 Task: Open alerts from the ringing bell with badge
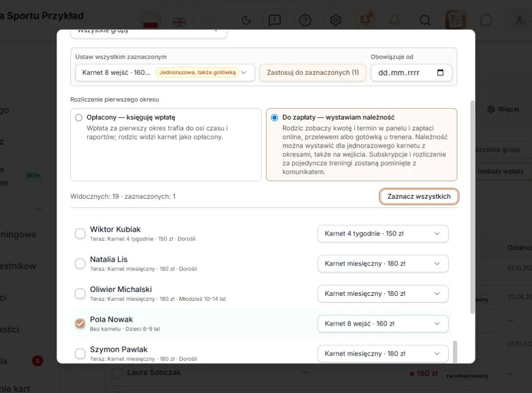coord(365,20)
